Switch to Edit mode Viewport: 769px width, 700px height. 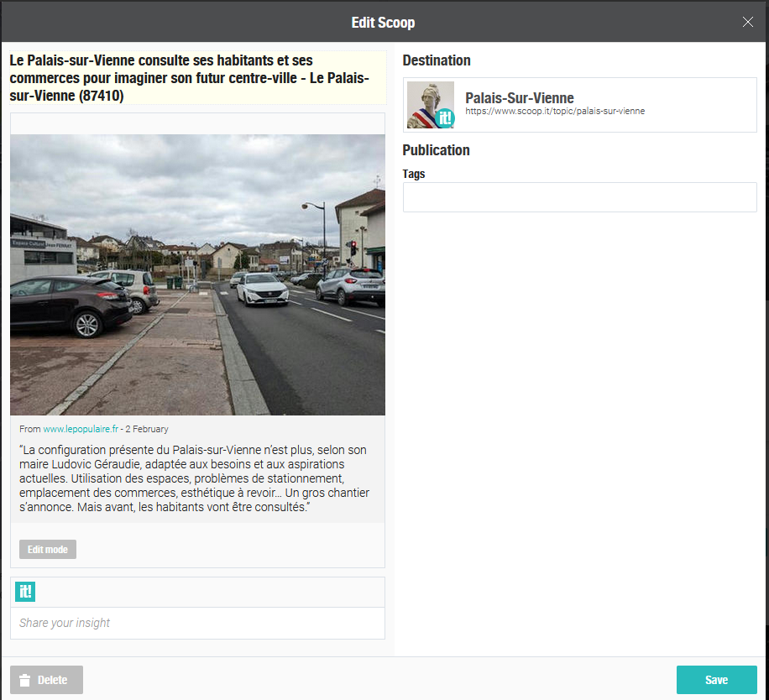[x=48, y=550]
